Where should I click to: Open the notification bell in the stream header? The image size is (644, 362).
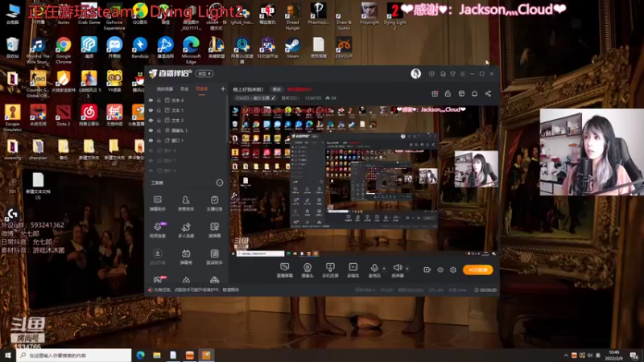point(474,93)
